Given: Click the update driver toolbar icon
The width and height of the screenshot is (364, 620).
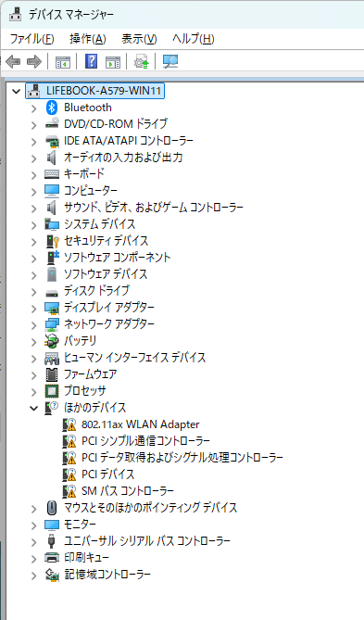Looking at the screenshot, I should pyautogui.click(x=142, y=62).
